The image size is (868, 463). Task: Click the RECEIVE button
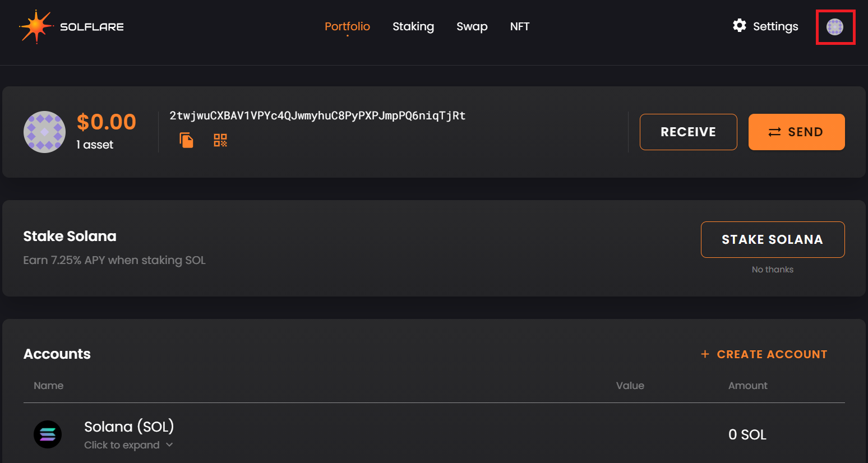(x=688, y=132)
